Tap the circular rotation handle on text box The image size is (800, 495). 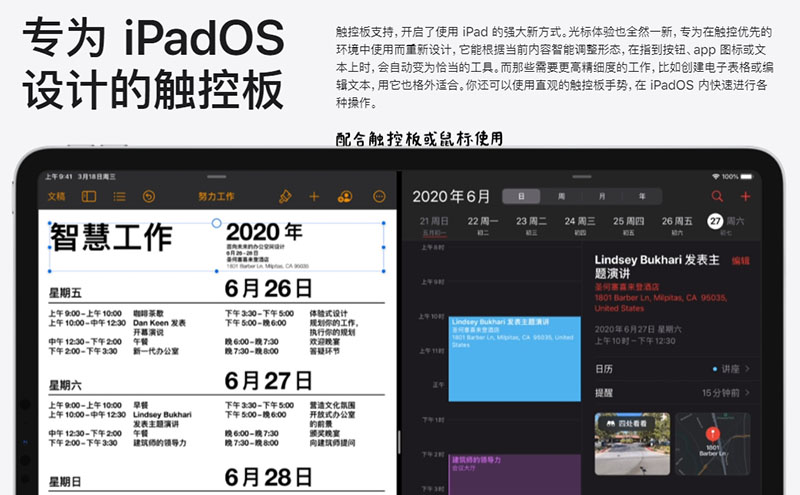216,223
